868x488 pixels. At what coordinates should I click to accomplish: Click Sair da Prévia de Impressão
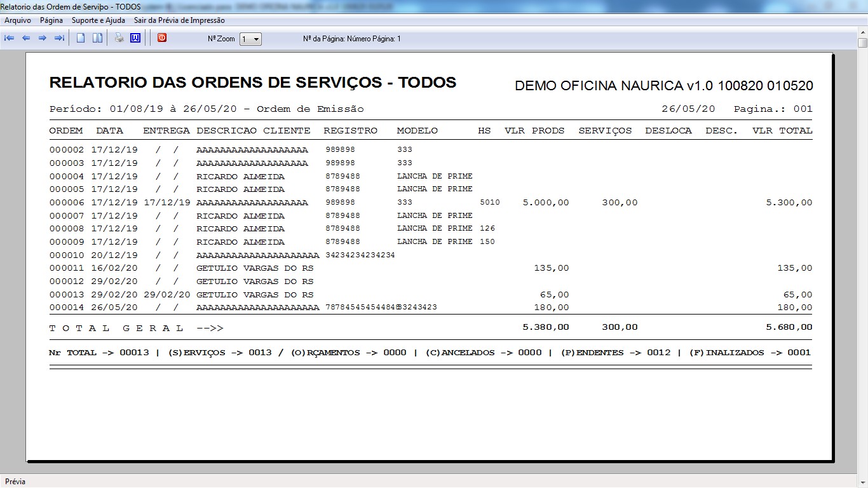pos(179,20)
